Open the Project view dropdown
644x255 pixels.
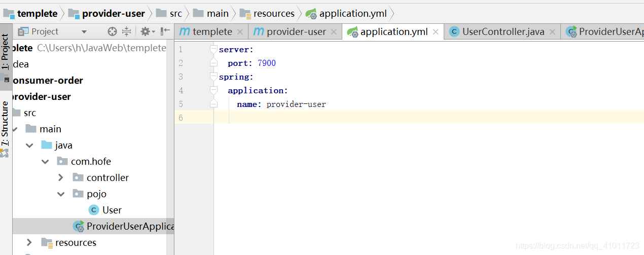point(84,31)
